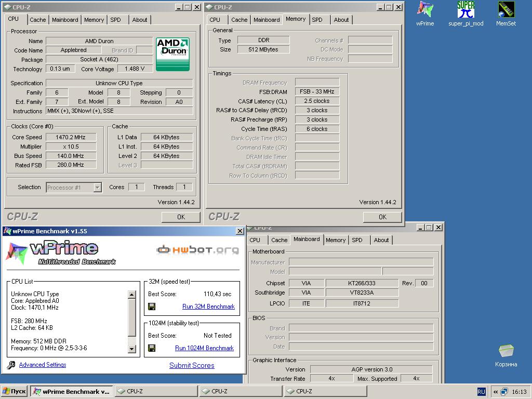The width and height of the screenshot is (532, 399).
Task: Click the taskbar clock showing 16:13
Action: pyautogui.click(x=519, y=392)
